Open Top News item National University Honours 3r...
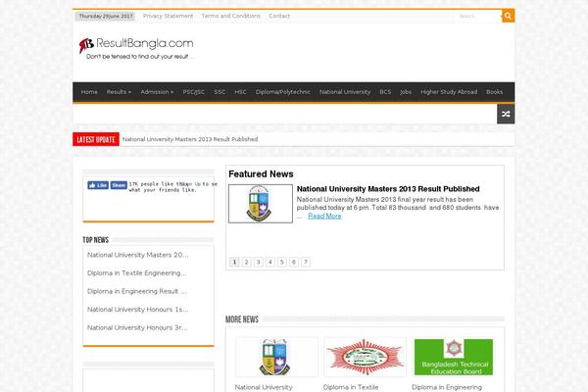 [x=137, y=328]
